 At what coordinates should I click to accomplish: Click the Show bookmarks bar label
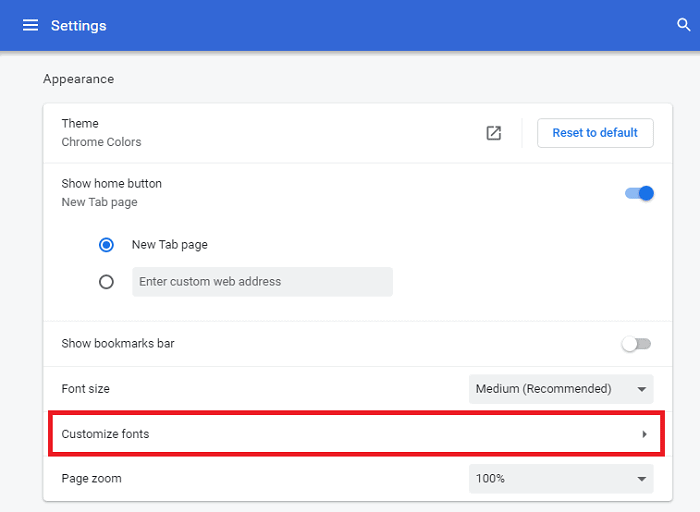(118, 344)
